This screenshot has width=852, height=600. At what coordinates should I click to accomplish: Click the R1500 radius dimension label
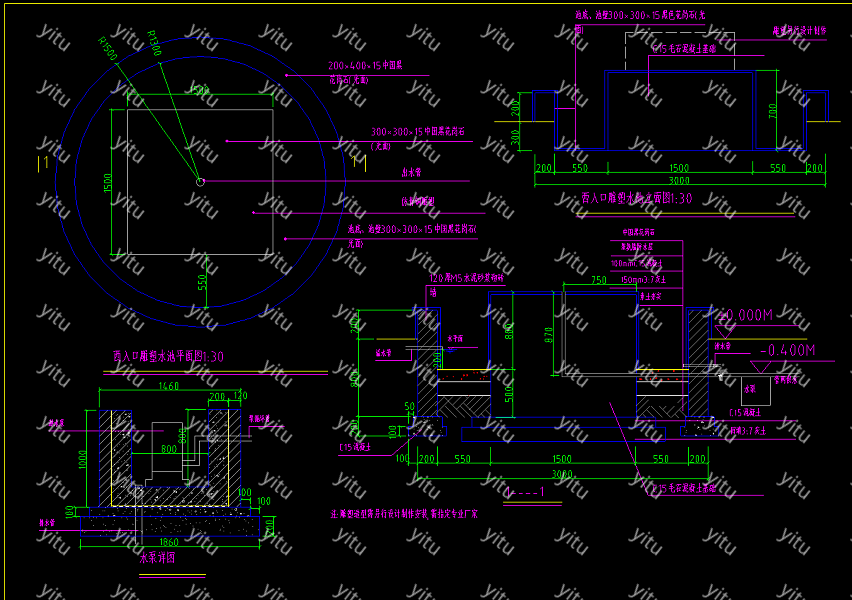tap(108, 49)
